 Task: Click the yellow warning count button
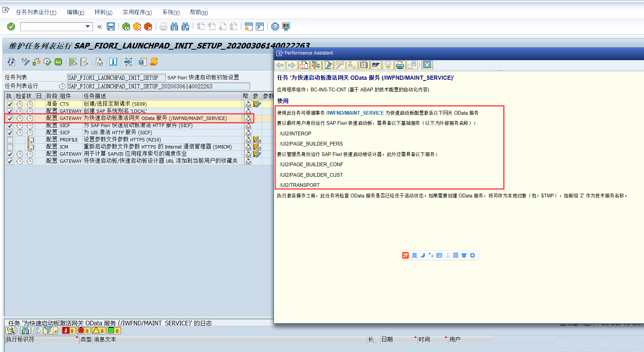pos(99,331)
